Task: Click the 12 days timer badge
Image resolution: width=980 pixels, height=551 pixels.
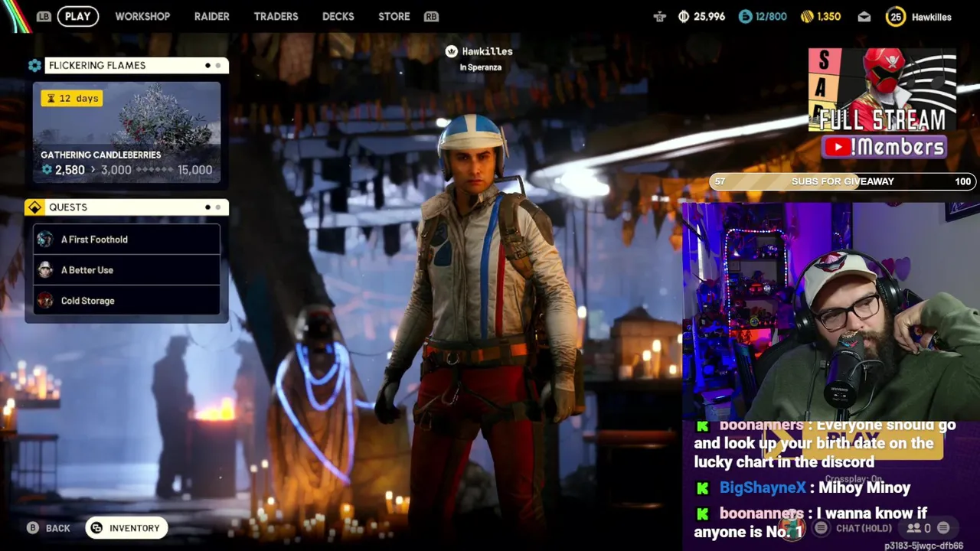Action: [71, 98]
